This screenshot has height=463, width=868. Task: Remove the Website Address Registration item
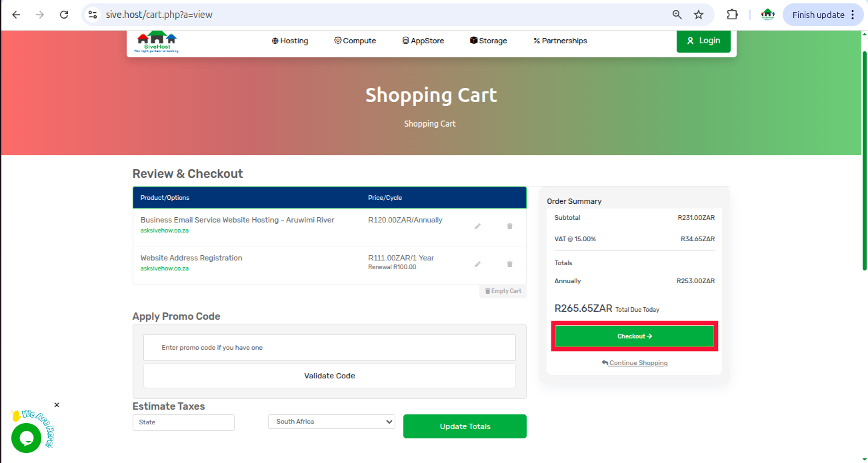click(510, 264)
